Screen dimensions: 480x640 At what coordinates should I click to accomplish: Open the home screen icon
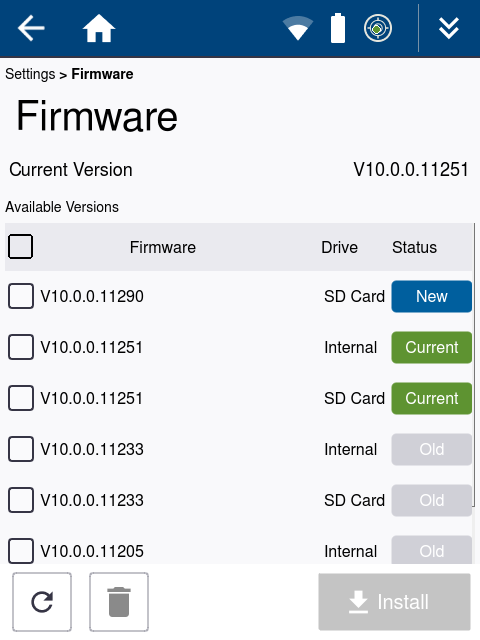click(99, 28)
